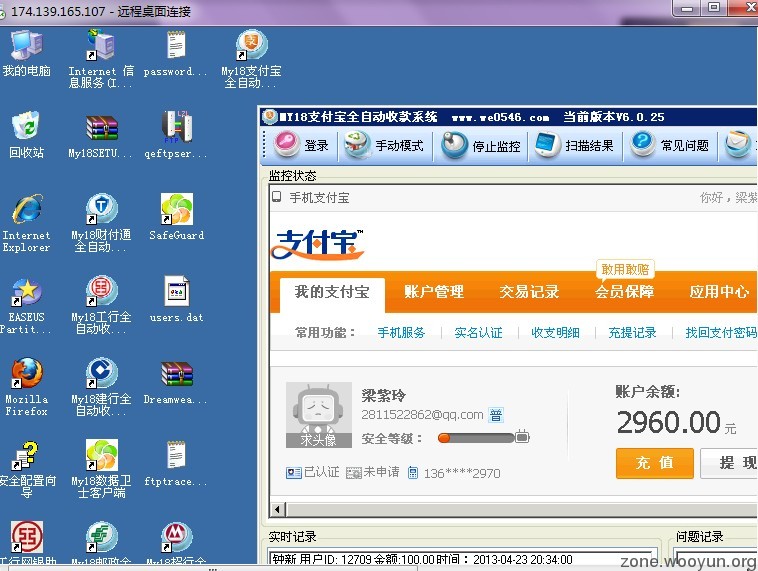Click the 手机支付宝 page title icon
The image size is (758, 571).
(x=277, y=196)
